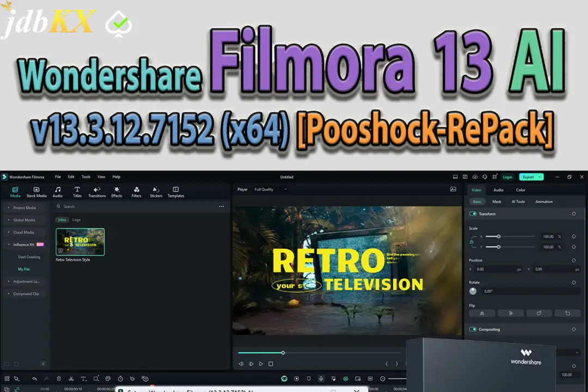Select the Logo filter chip
588x392 pixels.
pyautogui.click(x=77, y=220)
